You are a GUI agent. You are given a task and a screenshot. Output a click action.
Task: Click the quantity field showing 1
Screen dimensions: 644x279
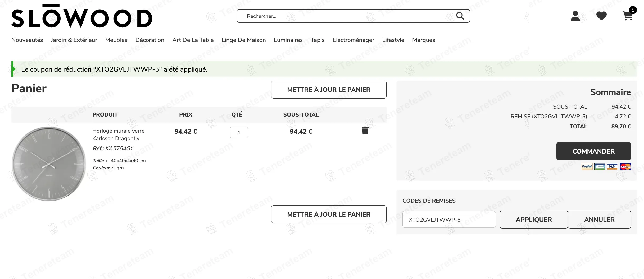coord(239,132)
